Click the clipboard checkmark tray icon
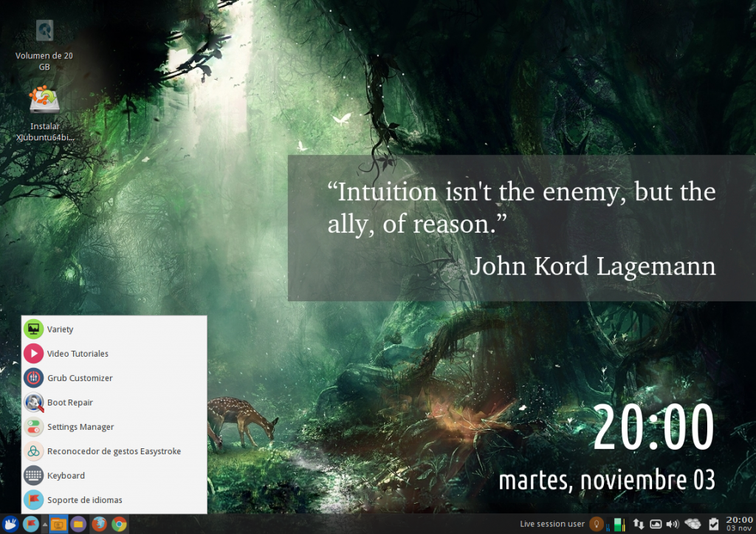 pyautogui.click(x=714, y=524)
